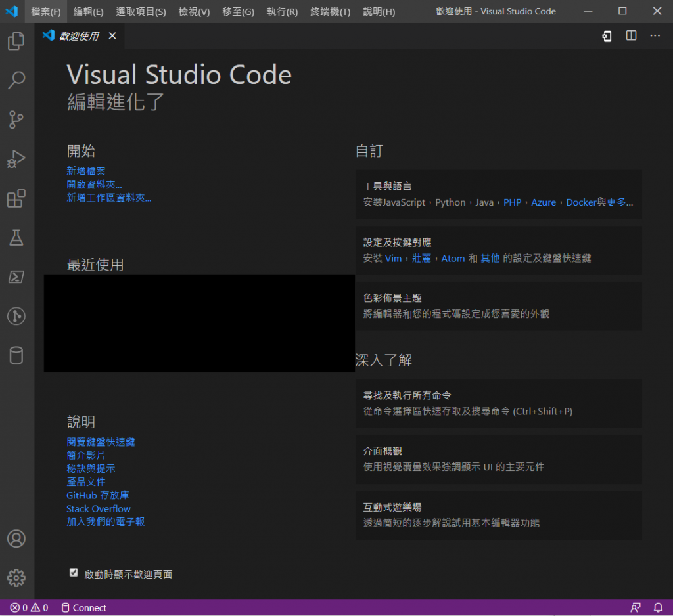Screen dimensions: 673x616
Task: Open the 檢視(V) menu
Action: [194, 12]
